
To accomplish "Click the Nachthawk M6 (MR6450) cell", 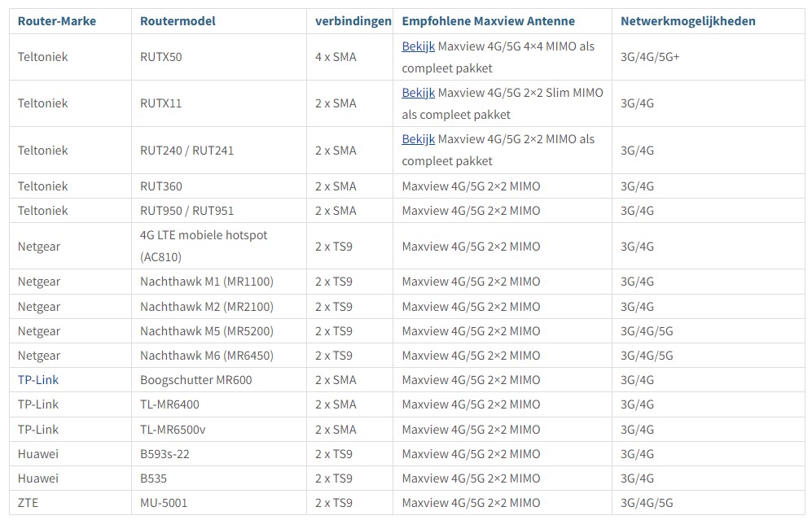I will 207,356.
